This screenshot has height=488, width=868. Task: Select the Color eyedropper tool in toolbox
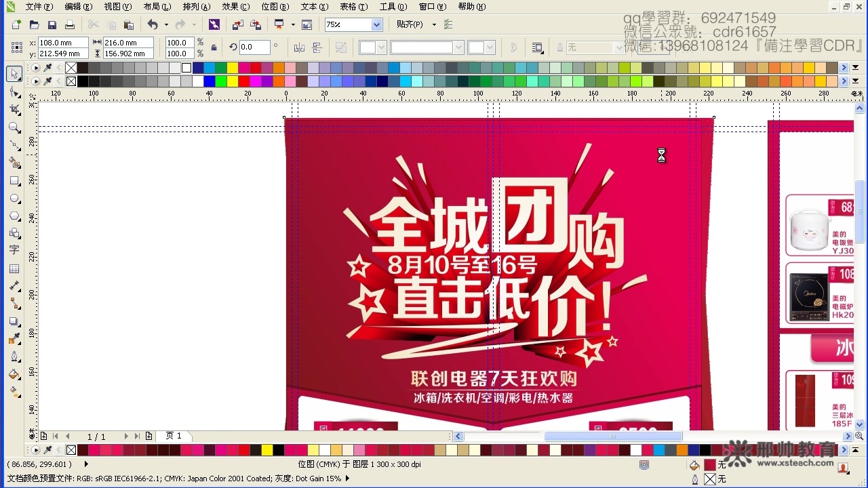pyautogui.click(x=14, y=339)
